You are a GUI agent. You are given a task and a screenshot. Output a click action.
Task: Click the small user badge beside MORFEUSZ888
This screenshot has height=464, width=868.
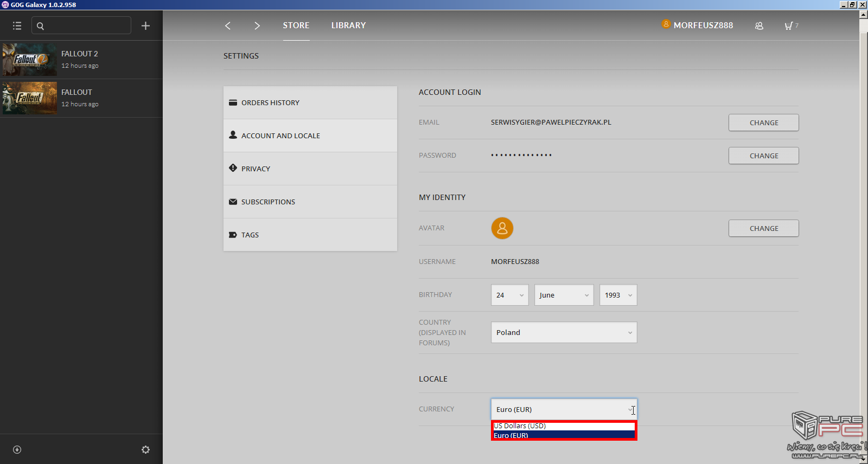(x=666, y=24)
